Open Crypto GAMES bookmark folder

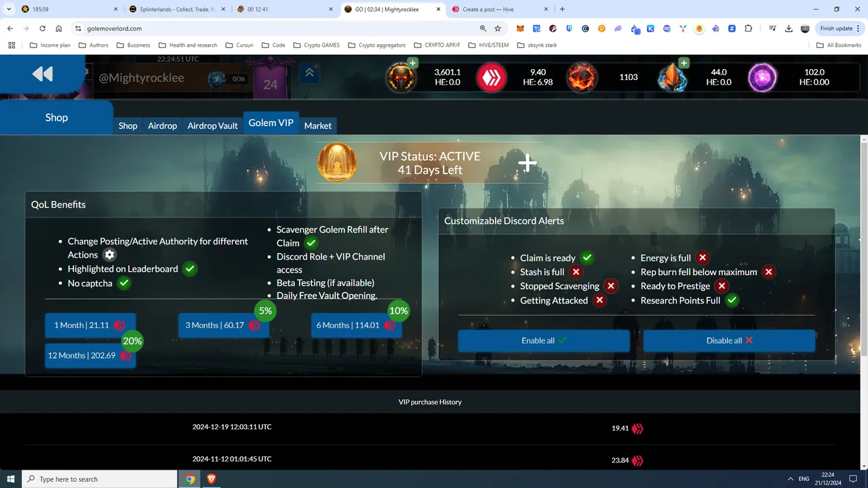point(317,45)
